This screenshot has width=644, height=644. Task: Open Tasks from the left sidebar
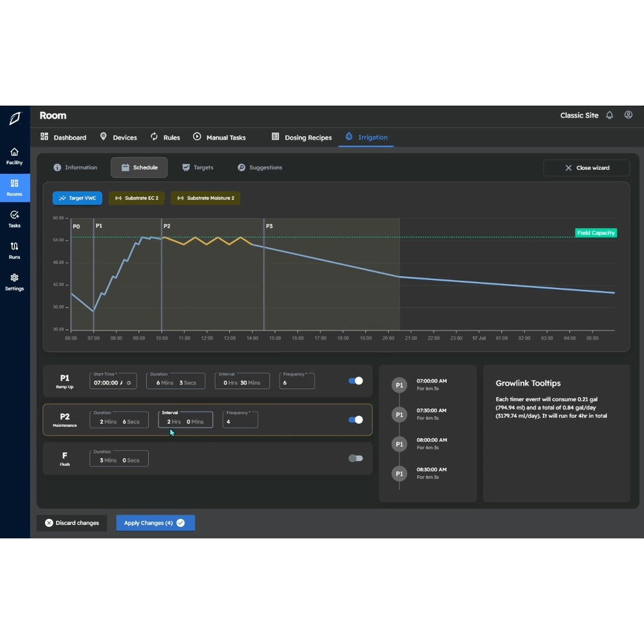pyautogui.click(x=14, y=218)
